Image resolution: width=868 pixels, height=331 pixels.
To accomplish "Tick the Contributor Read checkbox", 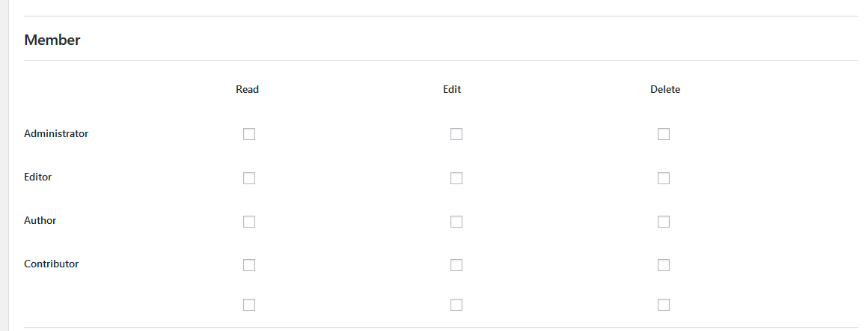I will pyautogui.click(x=249, y=265).
